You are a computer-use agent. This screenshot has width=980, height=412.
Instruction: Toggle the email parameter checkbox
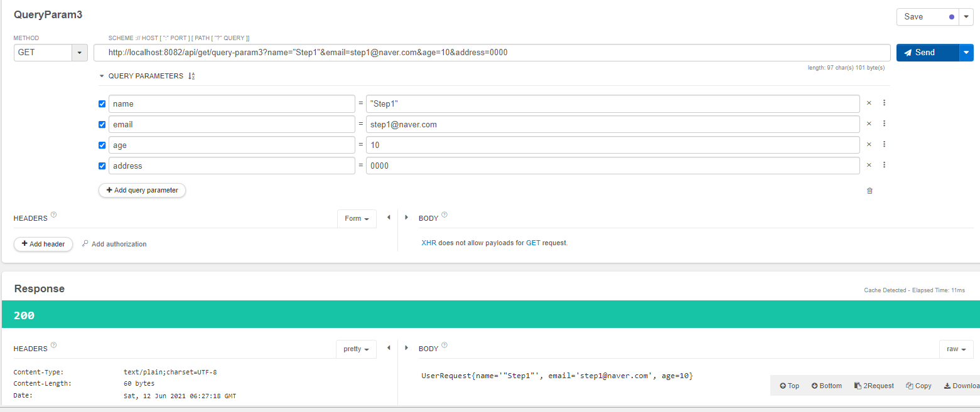[x=102, y=125]
